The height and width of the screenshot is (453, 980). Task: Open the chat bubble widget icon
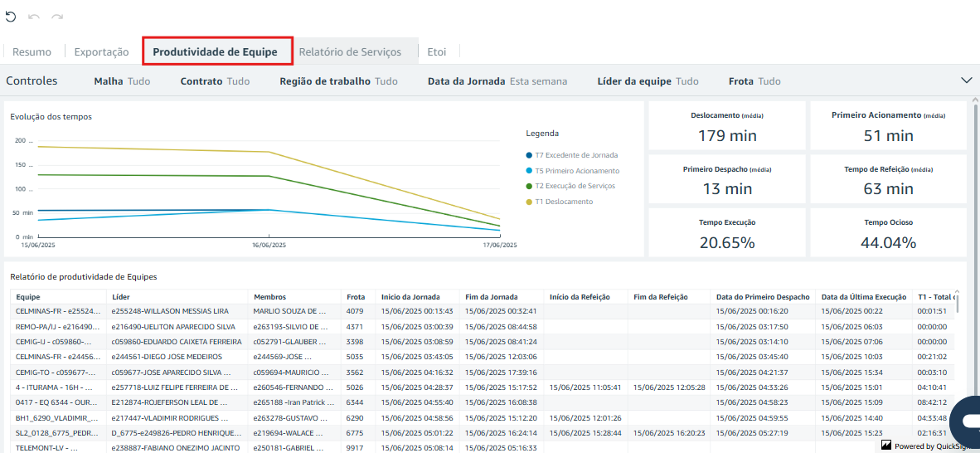tap(966, 421)
